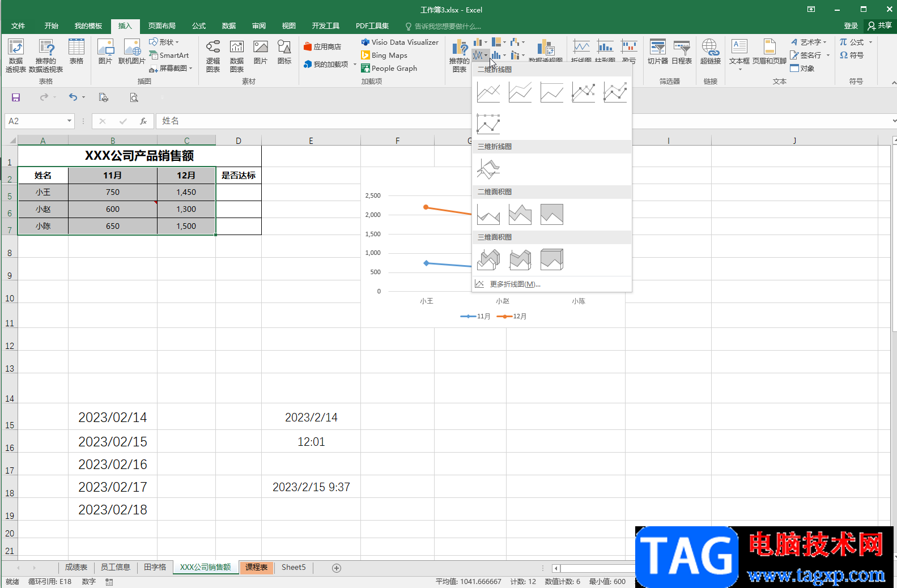
Task: Insert a PivotTable (数据透视表)
Action: coord(16,56)
